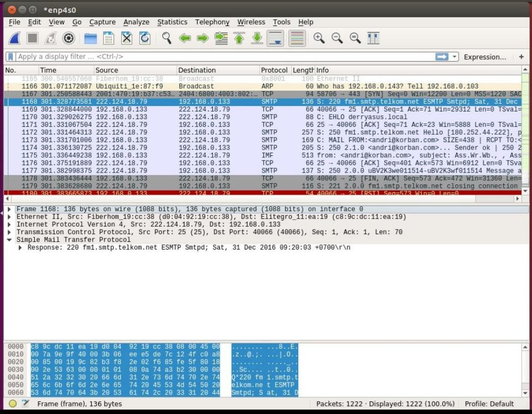Reload the capture file

point(145,38)
